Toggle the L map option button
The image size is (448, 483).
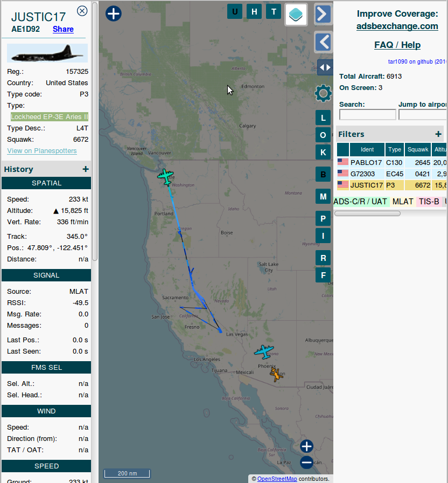pos(323,118)
